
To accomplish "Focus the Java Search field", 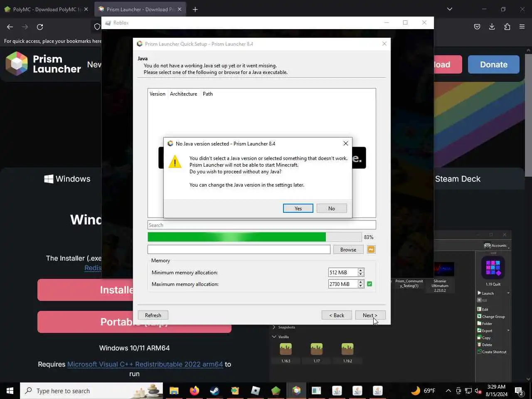I will (262, 225).
